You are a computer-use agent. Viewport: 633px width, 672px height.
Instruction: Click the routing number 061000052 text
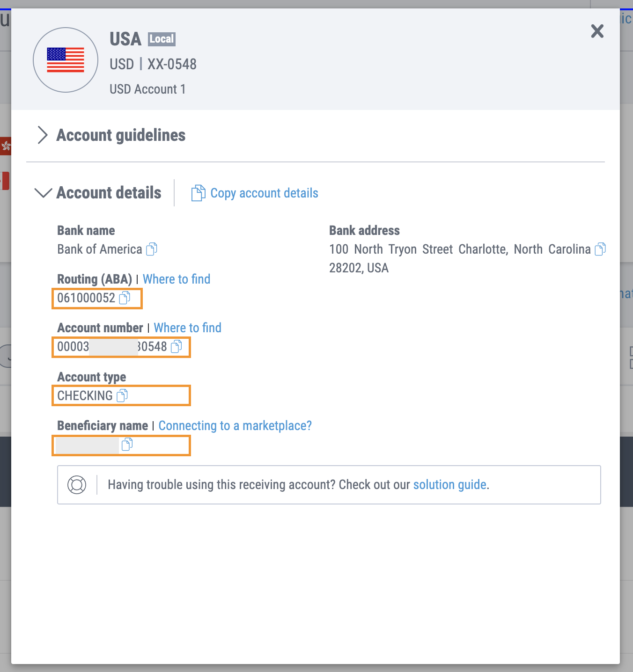pyautogui.click(x=86, y=298)
